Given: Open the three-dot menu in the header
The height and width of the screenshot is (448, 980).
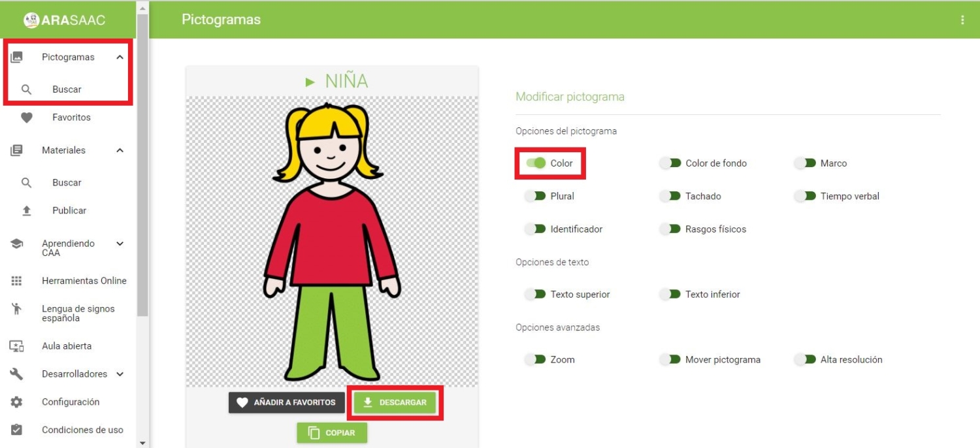Looking at the screenshot, I should pos(963,20).
